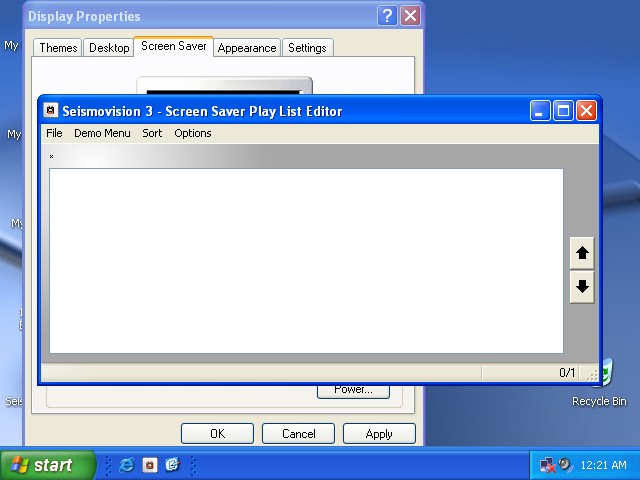Click the third Quick Launch icon

tap(172, 465)
